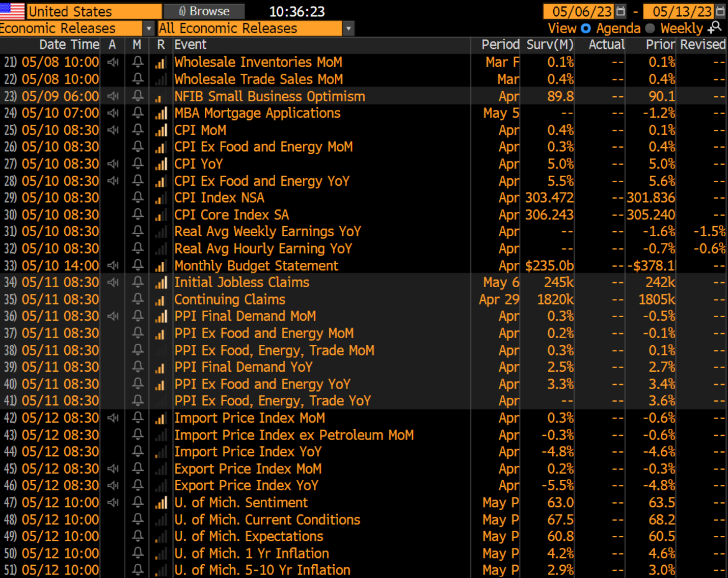Click the relevance bars icon for Continuing Claims
The image size is (728, 578).
161,299
